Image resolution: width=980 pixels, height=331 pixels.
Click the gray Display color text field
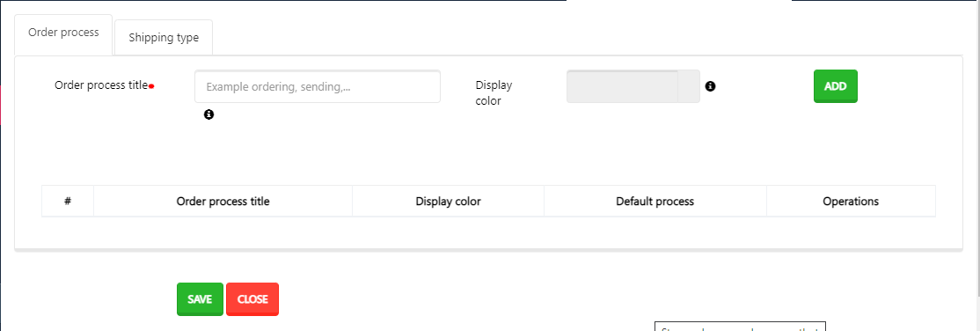622,86
